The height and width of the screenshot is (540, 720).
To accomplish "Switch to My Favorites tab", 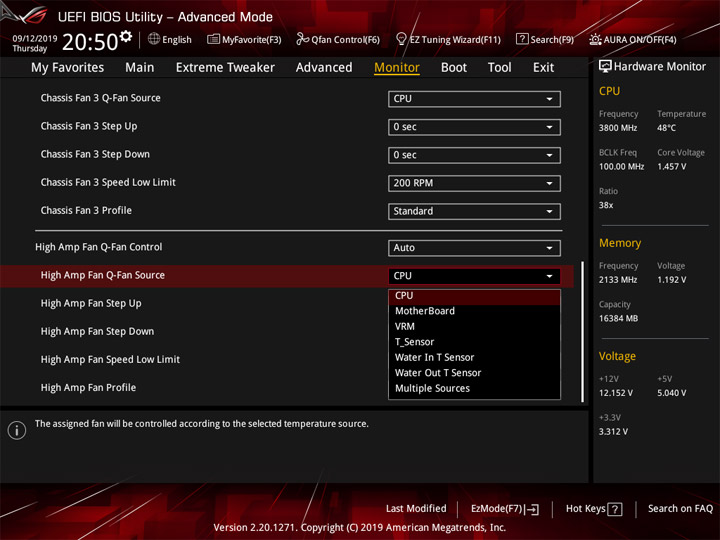I will pyautogui.click(x=68, y=68).
